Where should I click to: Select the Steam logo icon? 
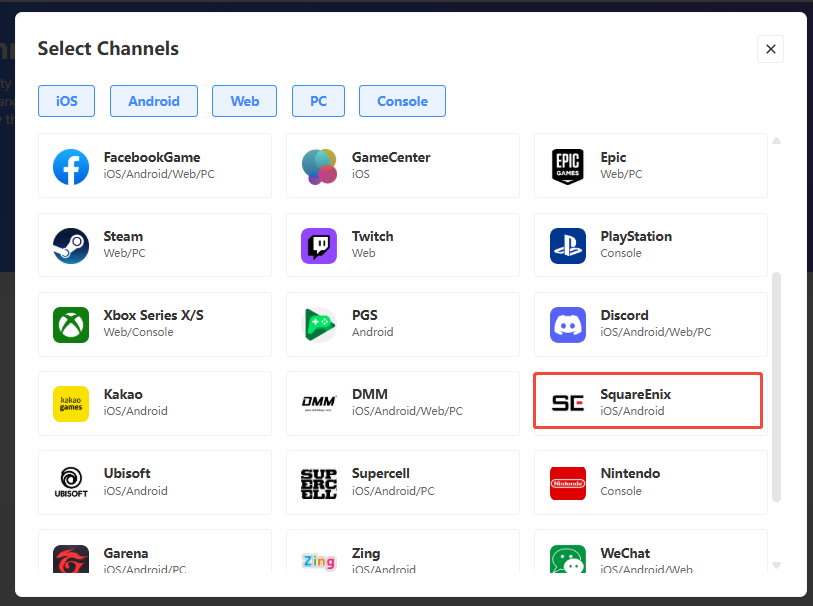click(x=71, y=246)
